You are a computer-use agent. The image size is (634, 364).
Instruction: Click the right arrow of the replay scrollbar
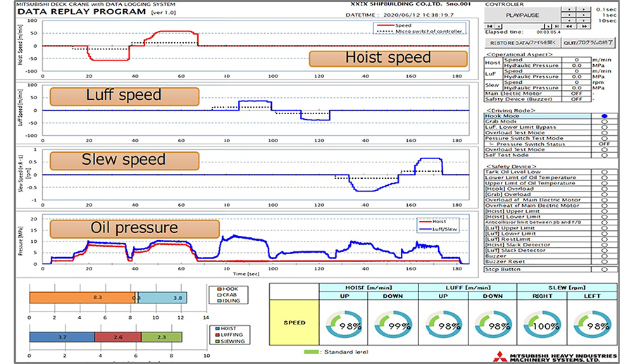(x=548, y=26)
